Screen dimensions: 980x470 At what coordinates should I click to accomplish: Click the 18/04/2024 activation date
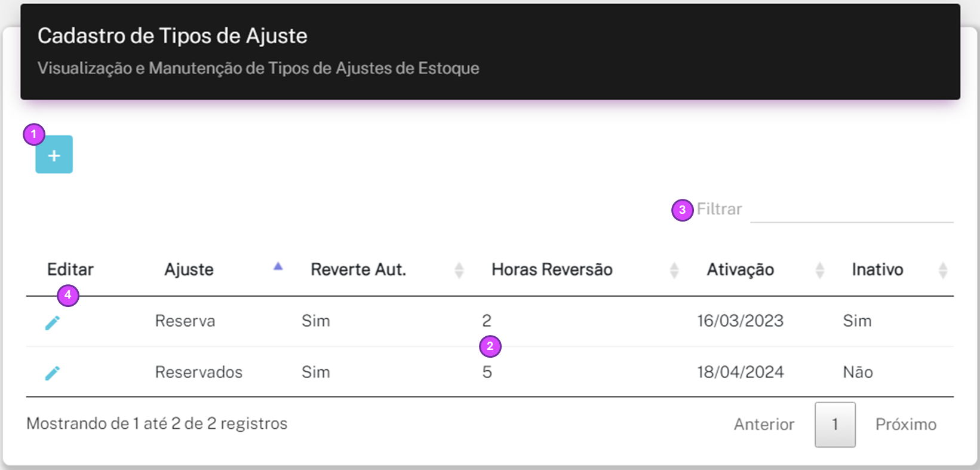coord(741,373)
